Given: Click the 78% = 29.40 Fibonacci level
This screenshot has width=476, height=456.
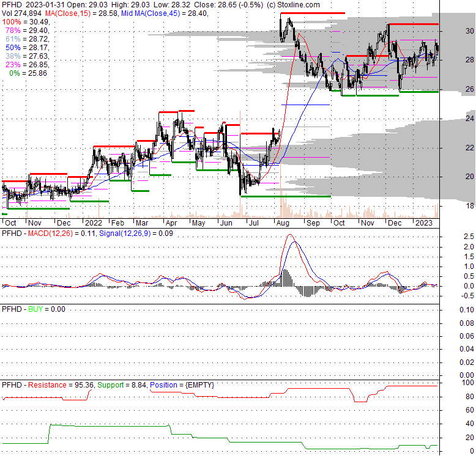Looking at the screenshot, I should coord(27,31).
